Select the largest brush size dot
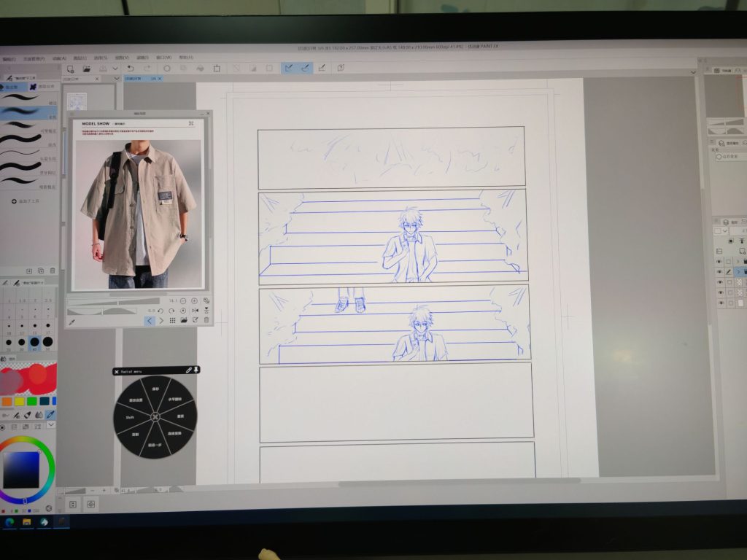 [x=47, y=342]
